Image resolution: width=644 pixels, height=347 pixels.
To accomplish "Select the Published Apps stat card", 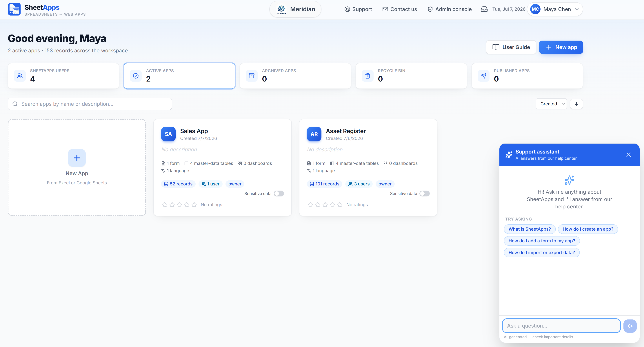I will coord(527,76).
